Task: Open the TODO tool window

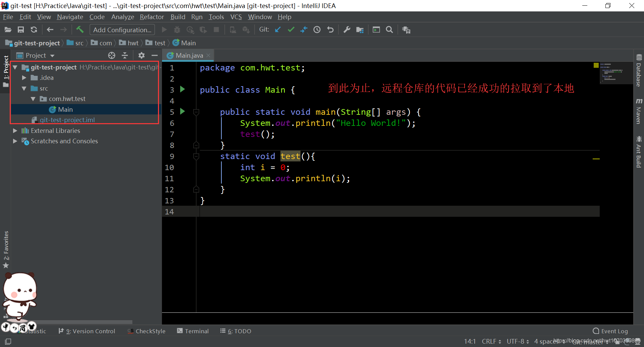Action: point(236,331)
